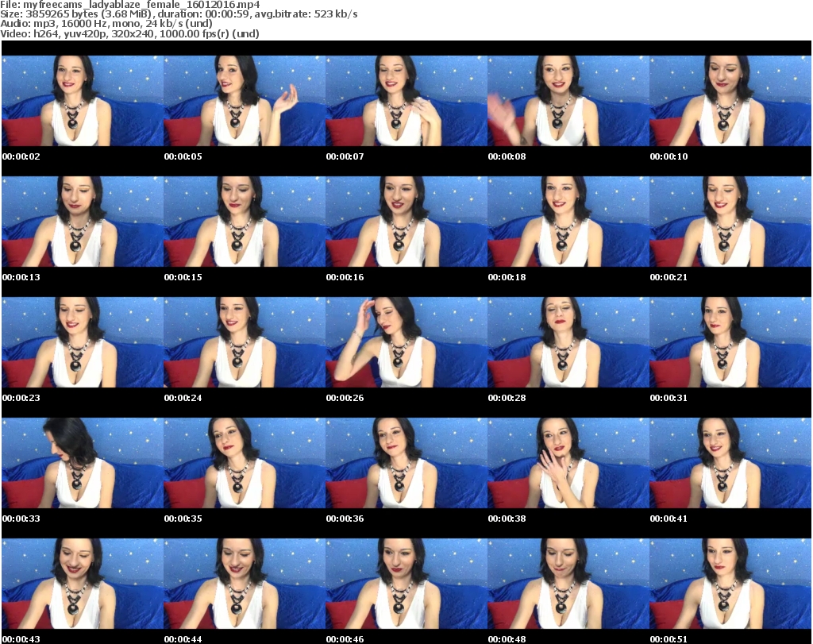Click the timestamp label 00:00:46
This screenshot has height=644, width=813.
coord(345,639)
